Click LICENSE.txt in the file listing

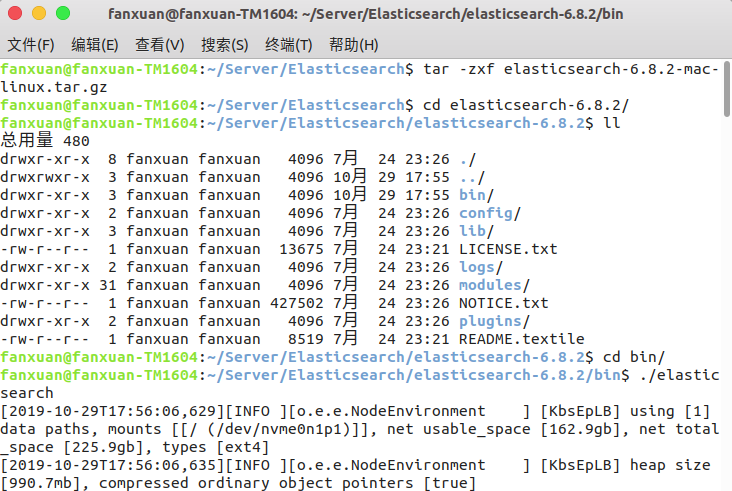click(x=508, y=249)
